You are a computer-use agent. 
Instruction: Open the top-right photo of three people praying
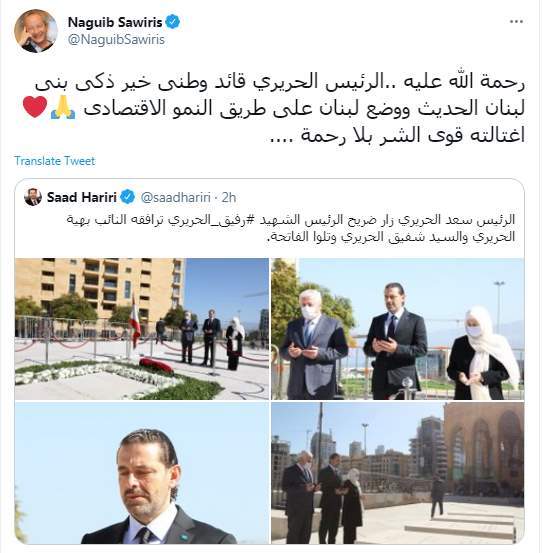coord(397,329)
